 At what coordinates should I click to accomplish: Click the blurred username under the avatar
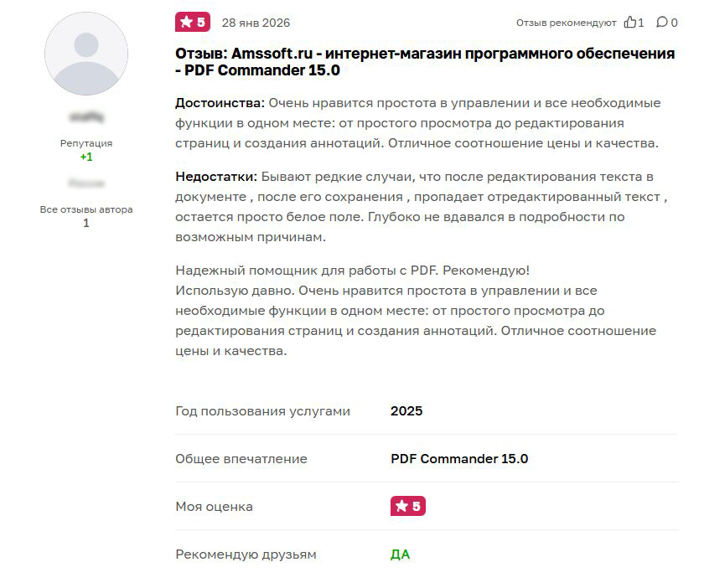86,117
